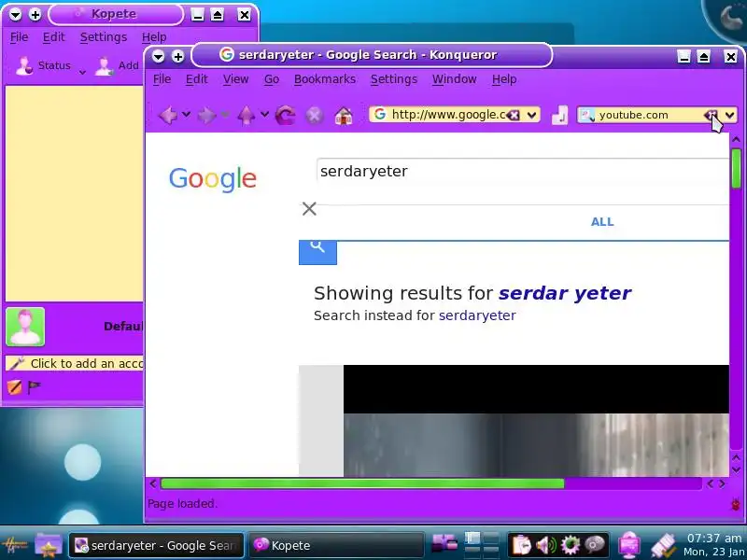Click 'Search instead for serdaryeter' link
The image size is (747, 560).
tap(477, 315)
